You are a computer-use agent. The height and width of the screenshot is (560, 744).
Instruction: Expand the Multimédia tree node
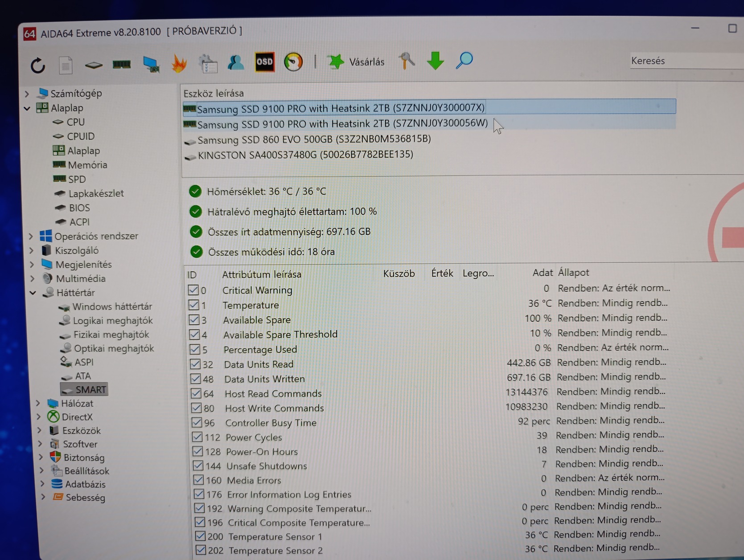[x=33, y=279]
